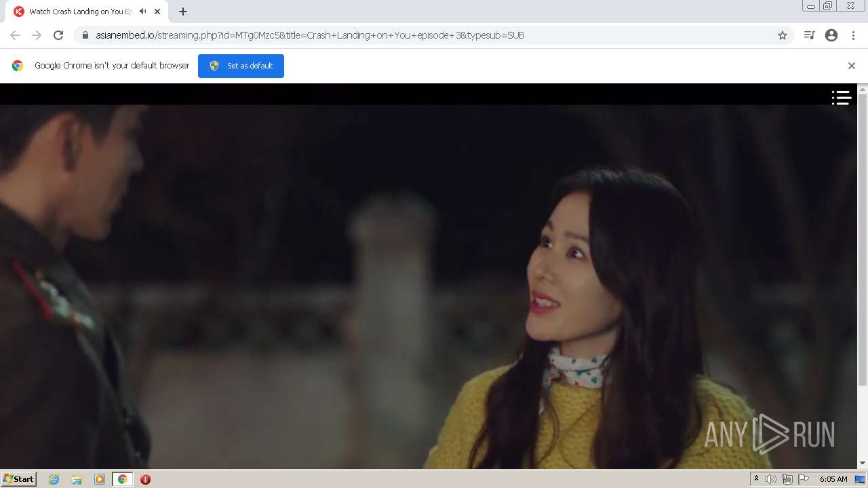The image size is (868, 488).
Task: Open the Windows Start menu
Action: coord(19,479)
